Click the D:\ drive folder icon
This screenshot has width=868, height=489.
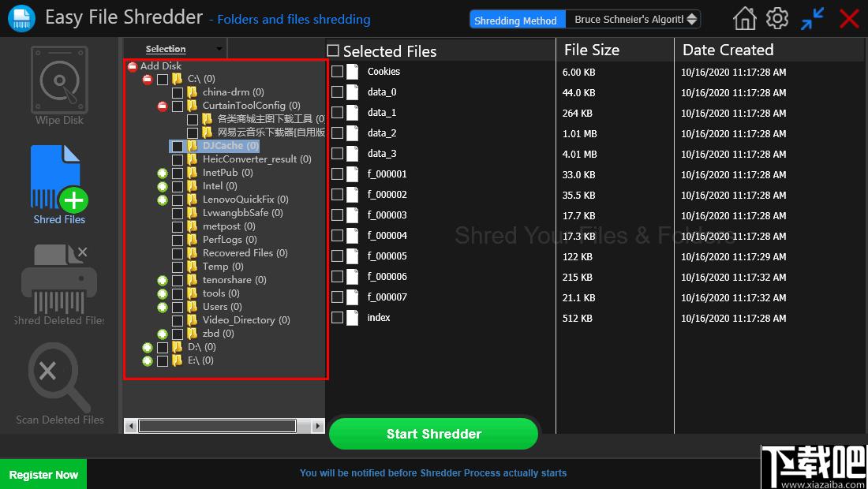point(177,347)
